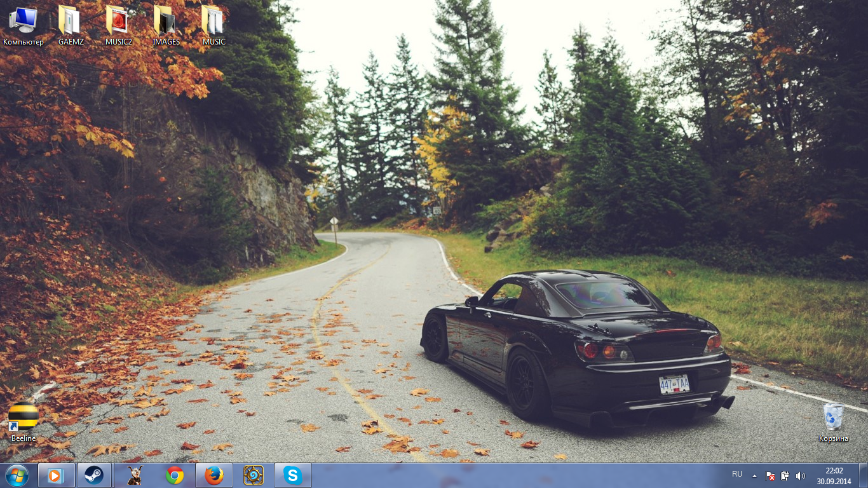This screenshot has width=868, height=488.
Task: Expand hidden system tray icons arrow
Action: 754,475
